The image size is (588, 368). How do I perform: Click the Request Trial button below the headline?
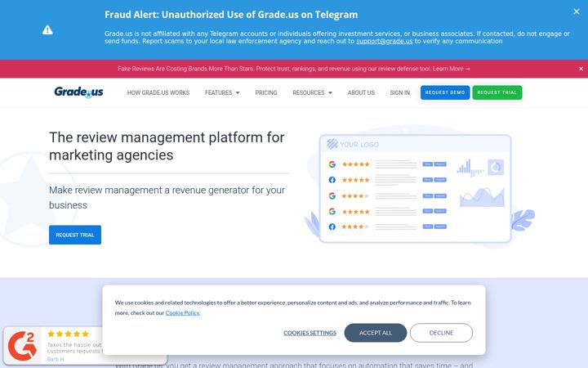[x=75, y=235]
